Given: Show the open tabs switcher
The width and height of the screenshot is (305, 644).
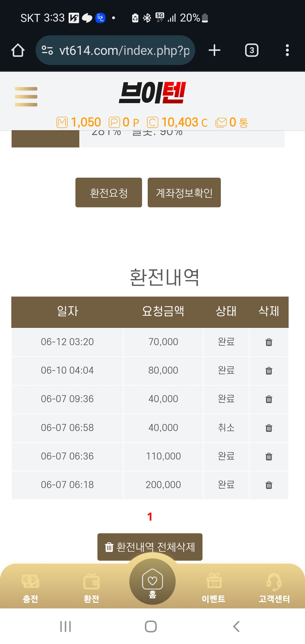Looking at the screenshot, I should tap(252, 50).
